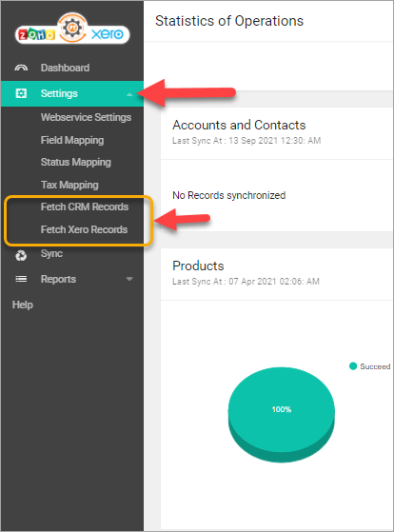Select Fetch CRM Records
This screenshot has width=394, height=532.
click(85, 207)
